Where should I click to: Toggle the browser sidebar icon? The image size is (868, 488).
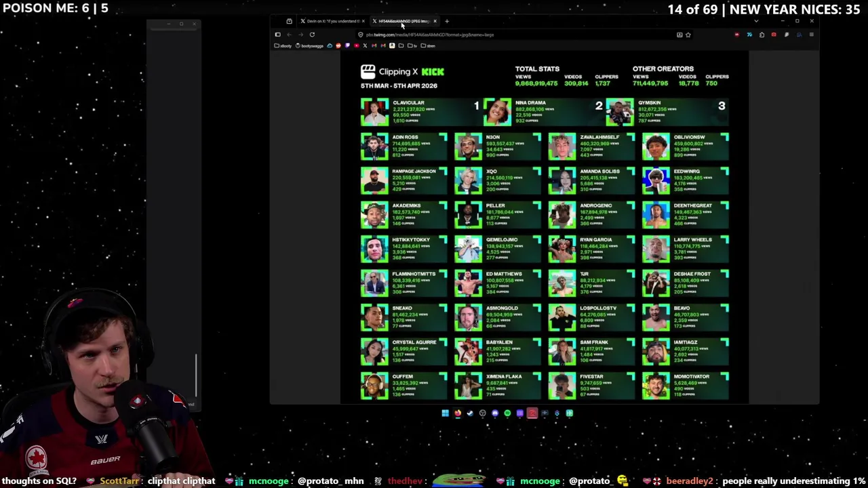pos(277,35)
